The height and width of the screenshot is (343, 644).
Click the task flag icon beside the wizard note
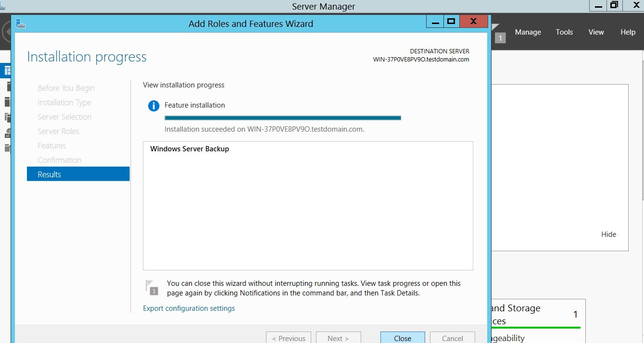tap(152, 287)
